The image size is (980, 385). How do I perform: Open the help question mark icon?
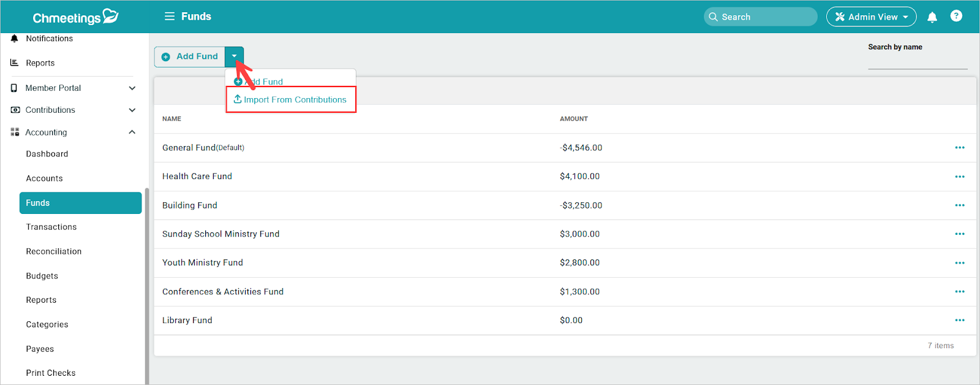(x=956, y=17)
